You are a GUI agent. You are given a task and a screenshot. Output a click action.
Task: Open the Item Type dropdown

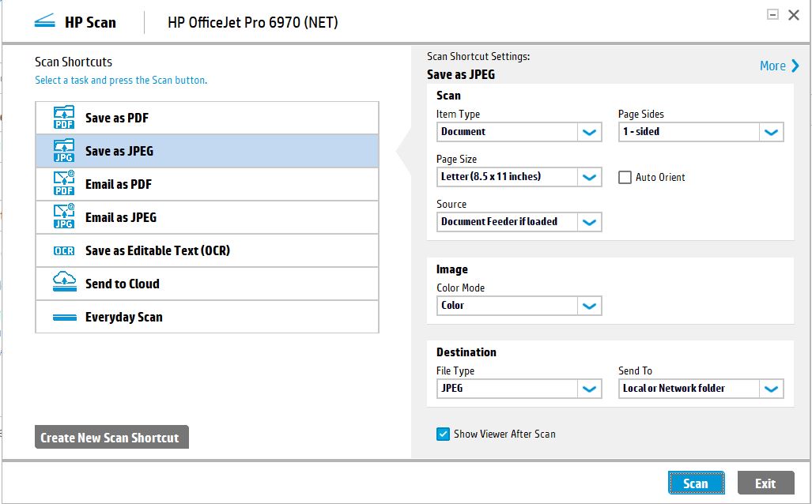click(589, 132)
